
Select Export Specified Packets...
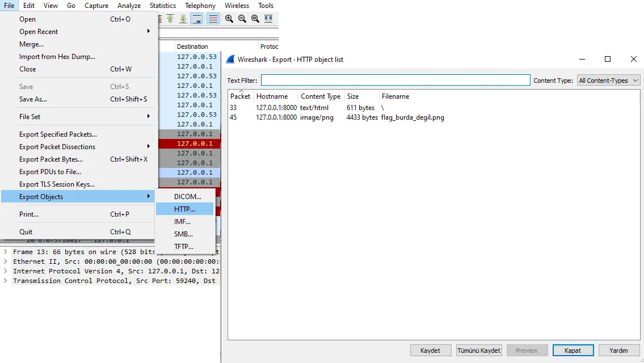click(79, 134)
